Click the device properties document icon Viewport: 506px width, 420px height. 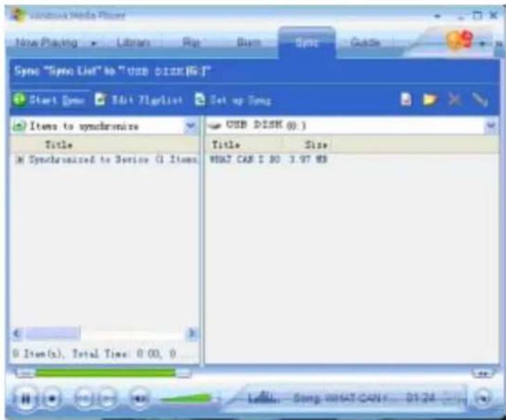(406, 100)
